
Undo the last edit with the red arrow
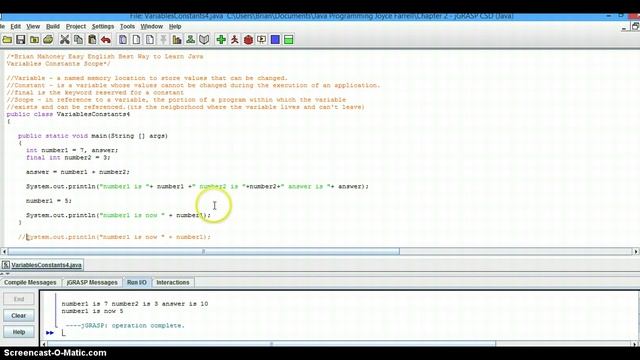pyautogui.click(x=106, y=40)
